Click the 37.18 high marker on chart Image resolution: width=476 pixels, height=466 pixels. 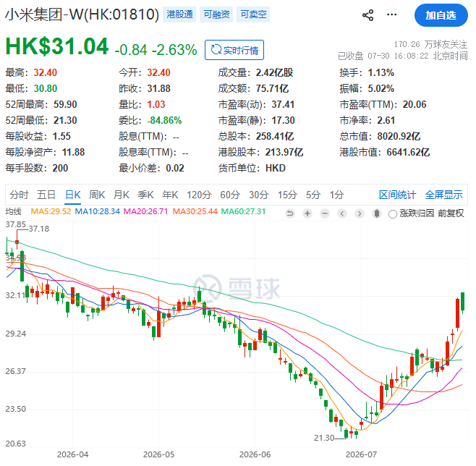pyautogui.click(x=39, y=229)
